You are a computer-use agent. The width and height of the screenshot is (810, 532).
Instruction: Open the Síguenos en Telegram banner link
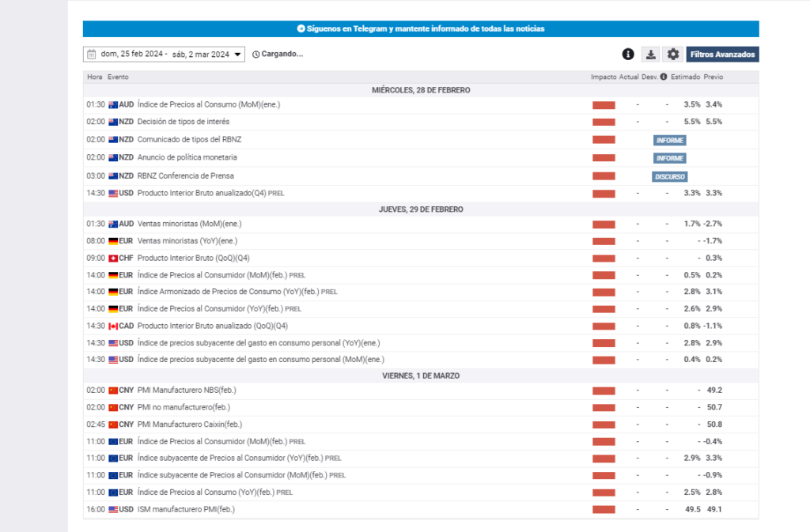(x=426, y=28)
